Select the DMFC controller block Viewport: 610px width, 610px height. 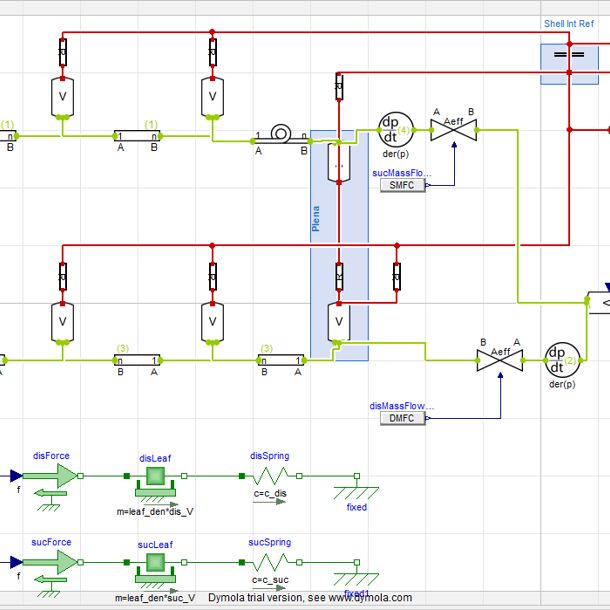coord(402,418)
